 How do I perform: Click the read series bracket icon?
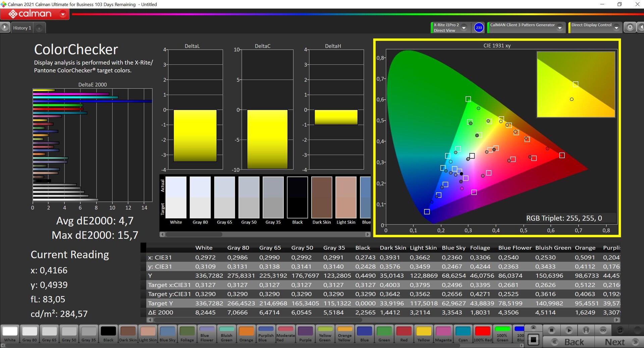pos(586,330)
